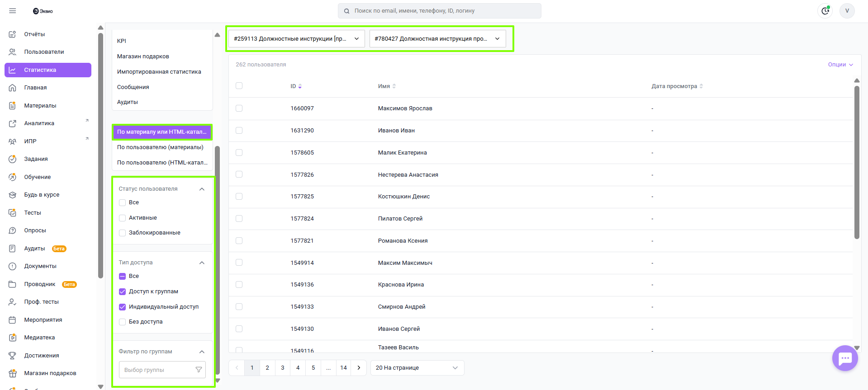Viewport: 868px width, 390px height.
Task: Select the row checkbox for Иванов Иван
Action: click(239, 131)
